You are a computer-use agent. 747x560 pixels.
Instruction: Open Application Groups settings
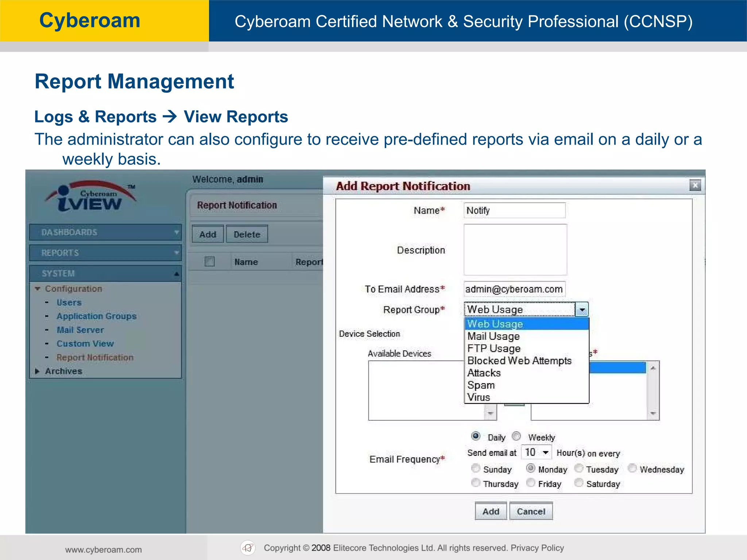[x=96, y=316]
